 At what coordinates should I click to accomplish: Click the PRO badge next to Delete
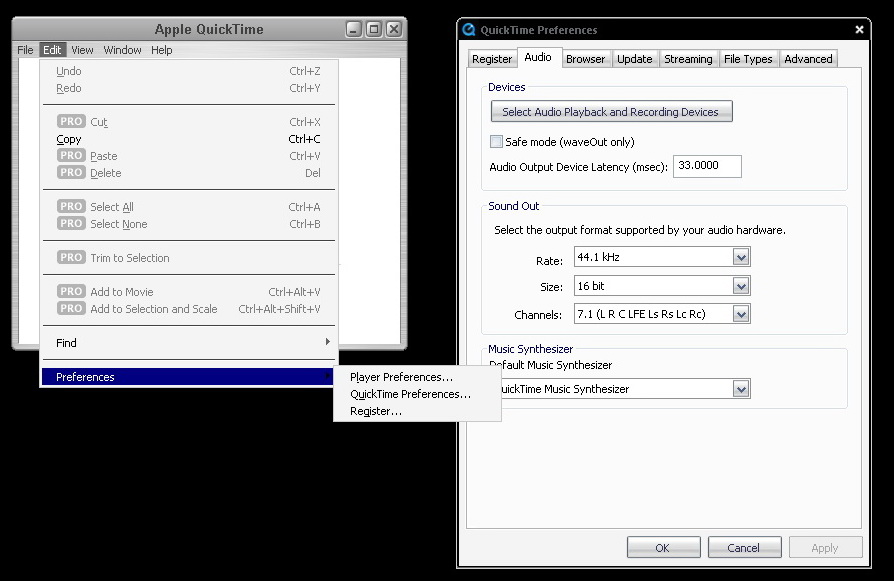tap(70, 172)
